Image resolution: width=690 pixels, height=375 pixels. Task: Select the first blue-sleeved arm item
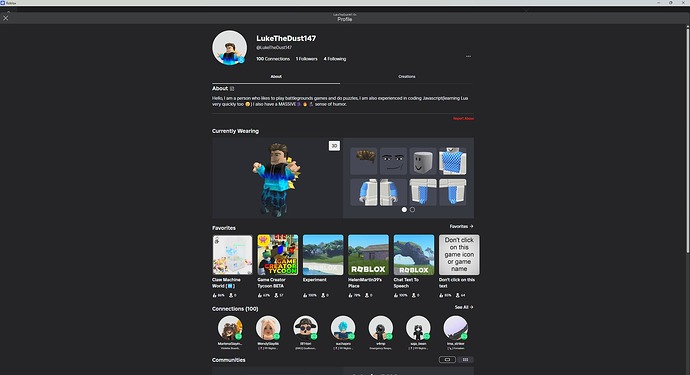[364, 192]
